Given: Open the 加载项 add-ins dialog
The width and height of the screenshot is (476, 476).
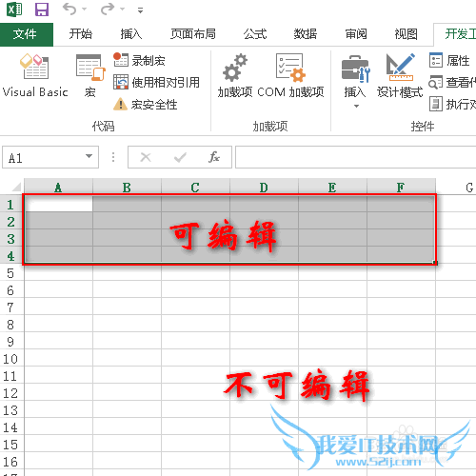Looking at the screenshot, I should pos(235,75).
